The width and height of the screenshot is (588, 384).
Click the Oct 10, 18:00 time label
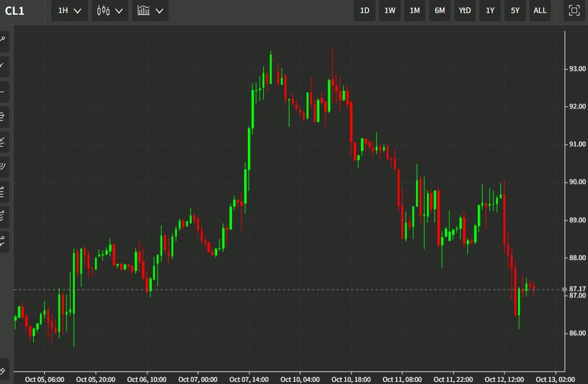click(x=351, y=380)
